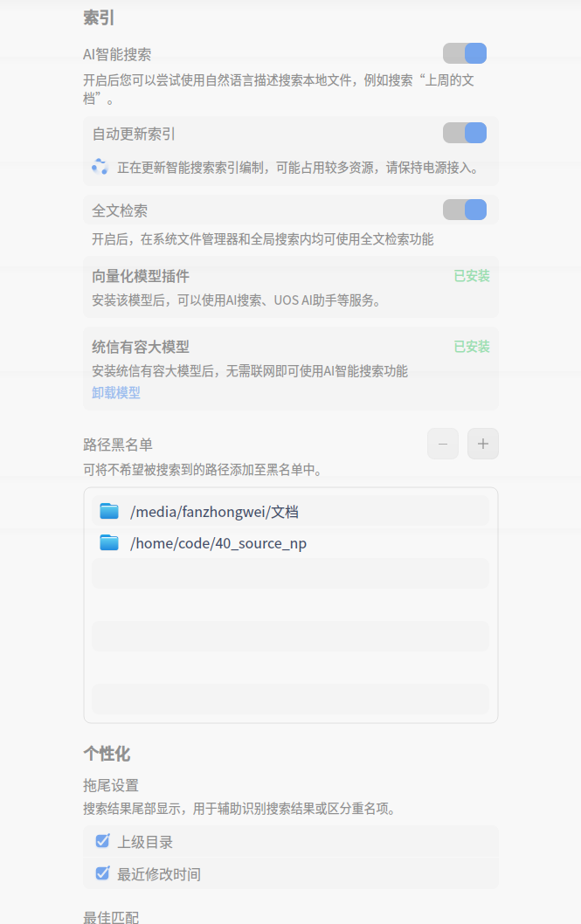581x924 pixels.
Task: Click the first empty row in blacklist
Action: click(x=290, y=574)
